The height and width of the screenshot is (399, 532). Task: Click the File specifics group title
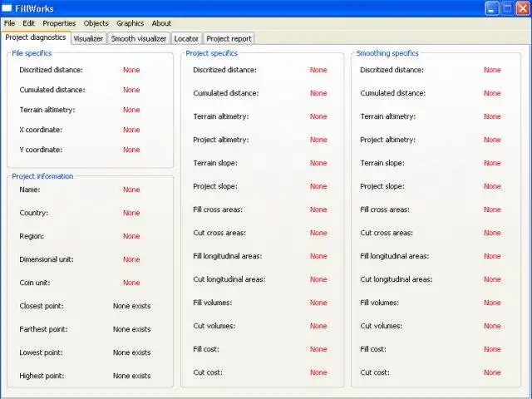coord(32,53)
